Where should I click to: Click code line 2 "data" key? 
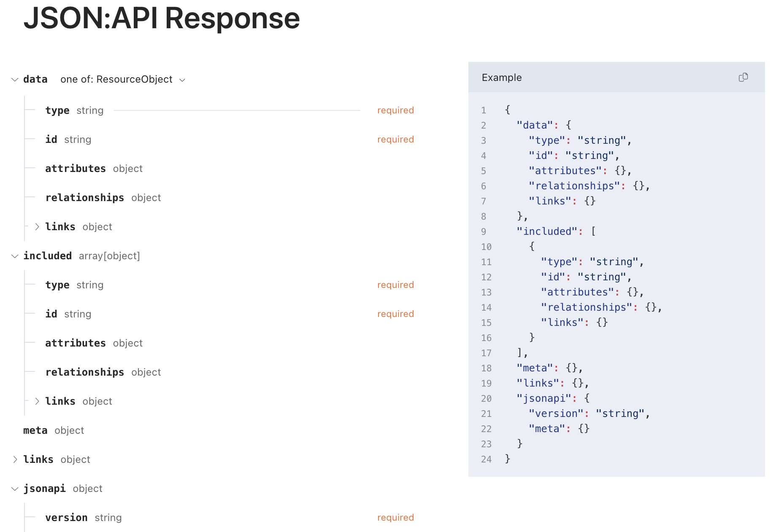(x=535, y=125)
